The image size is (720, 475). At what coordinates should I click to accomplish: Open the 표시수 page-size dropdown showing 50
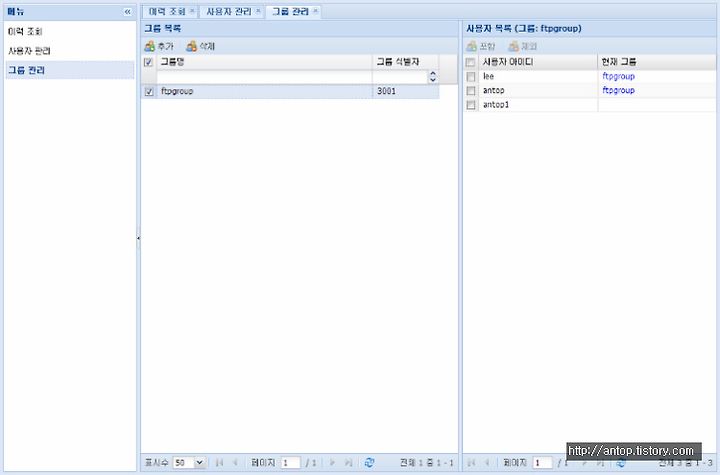coord(199,463)
